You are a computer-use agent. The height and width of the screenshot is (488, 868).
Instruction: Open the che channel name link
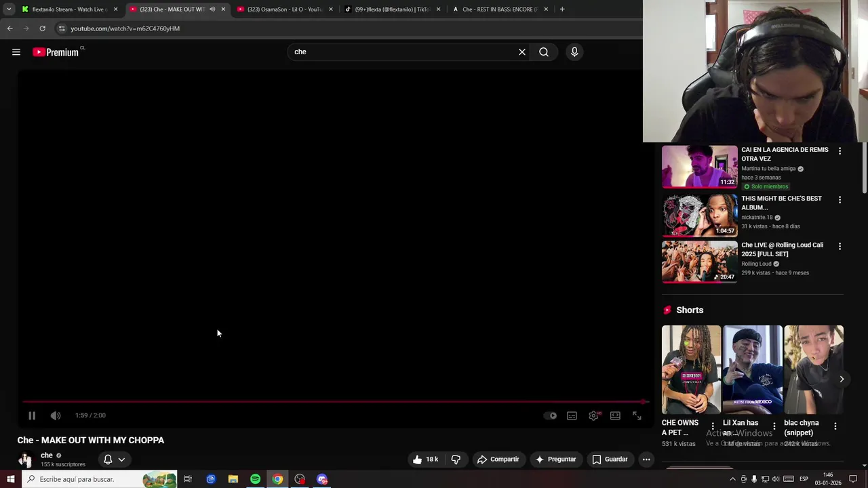coord(47,455)
